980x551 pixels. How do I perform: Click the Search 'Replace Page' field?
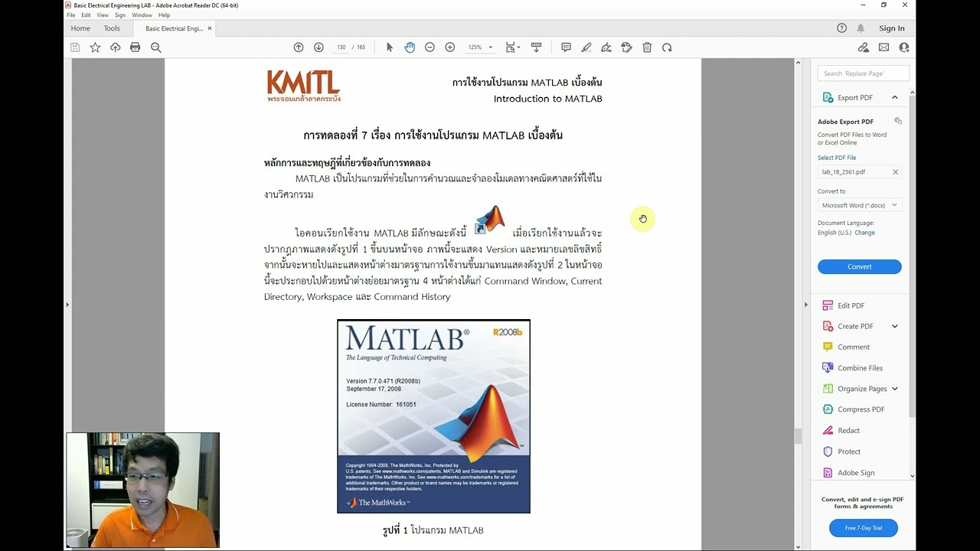(863, 73)
